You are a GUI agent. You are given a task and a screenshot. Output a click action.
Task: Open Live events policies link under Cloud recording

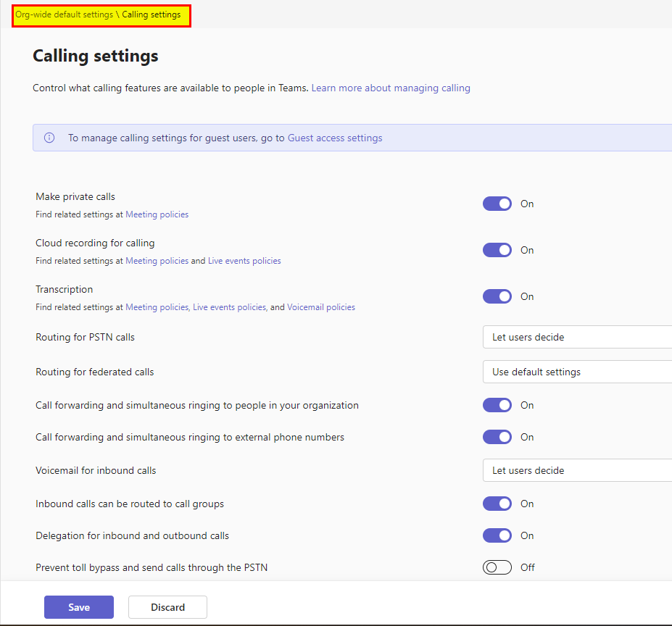(244, 261)
